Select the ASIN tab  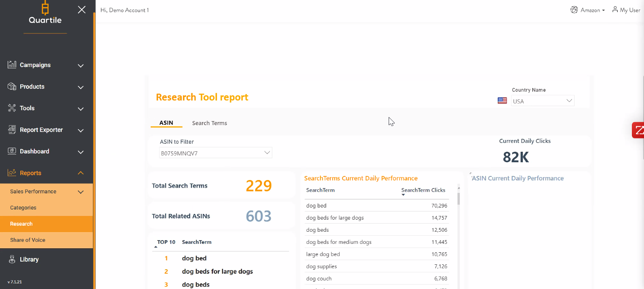pyautogui.click(x=166, y=123)
